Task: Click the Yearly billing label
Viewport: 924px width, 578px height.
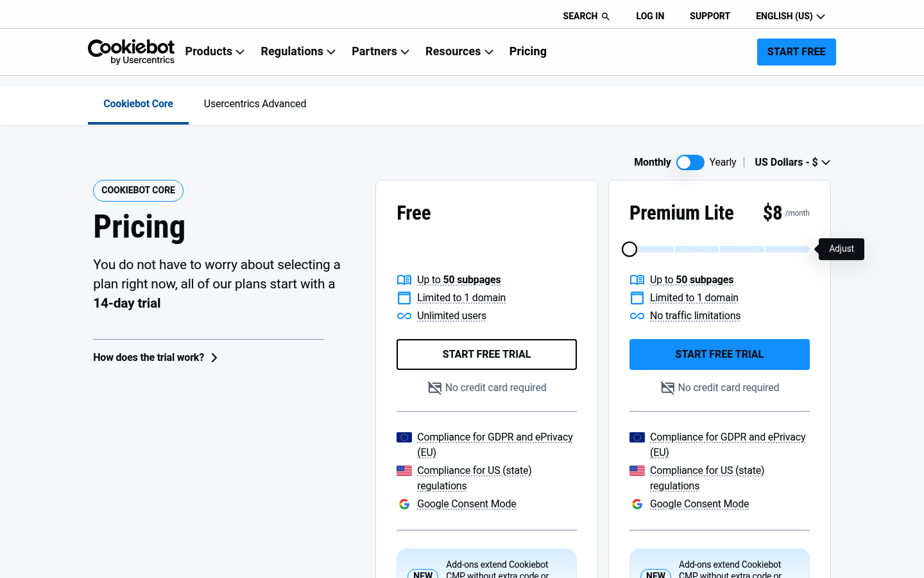Action: pos(723,162)
